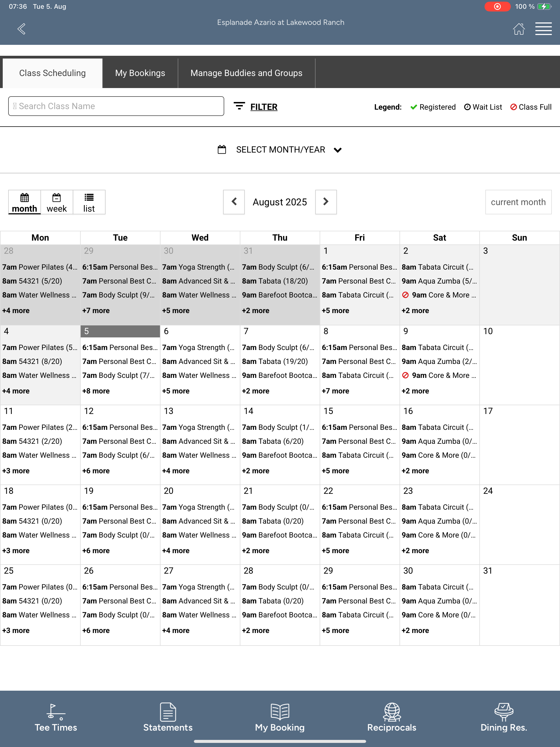Switch to list view

(x=89, y=202)
